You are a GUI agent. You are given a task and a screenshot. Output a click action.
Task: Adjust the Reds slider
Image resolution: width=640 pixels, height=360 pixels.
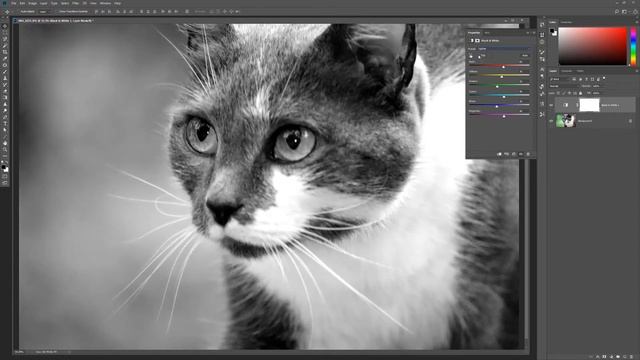[503, 67]
